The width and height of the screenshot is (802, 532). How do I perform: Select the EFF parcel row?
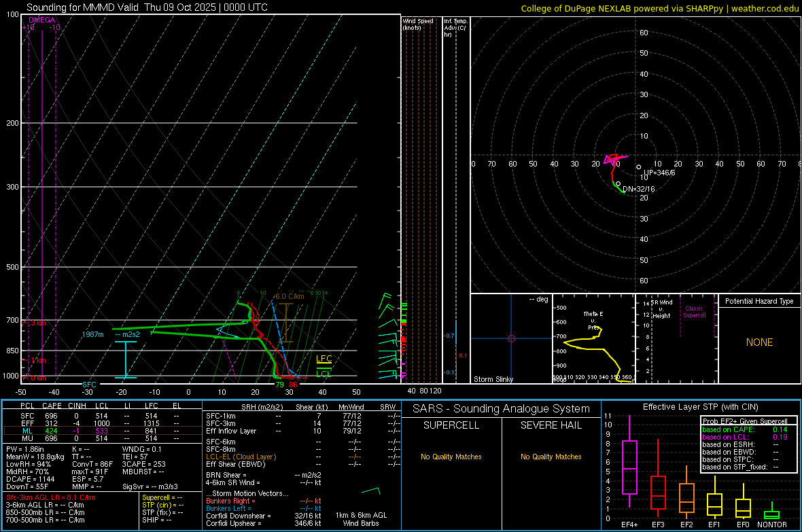(x=101, y=423)
